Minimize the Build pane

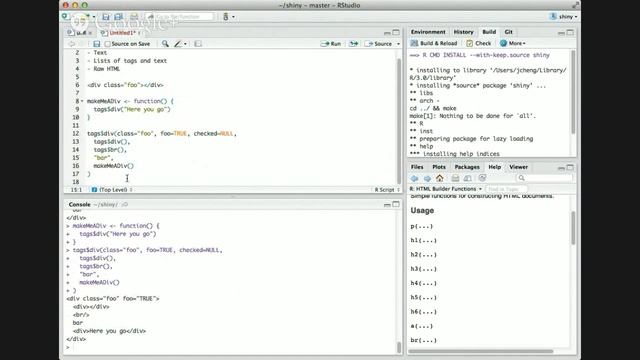coord(561,33)
